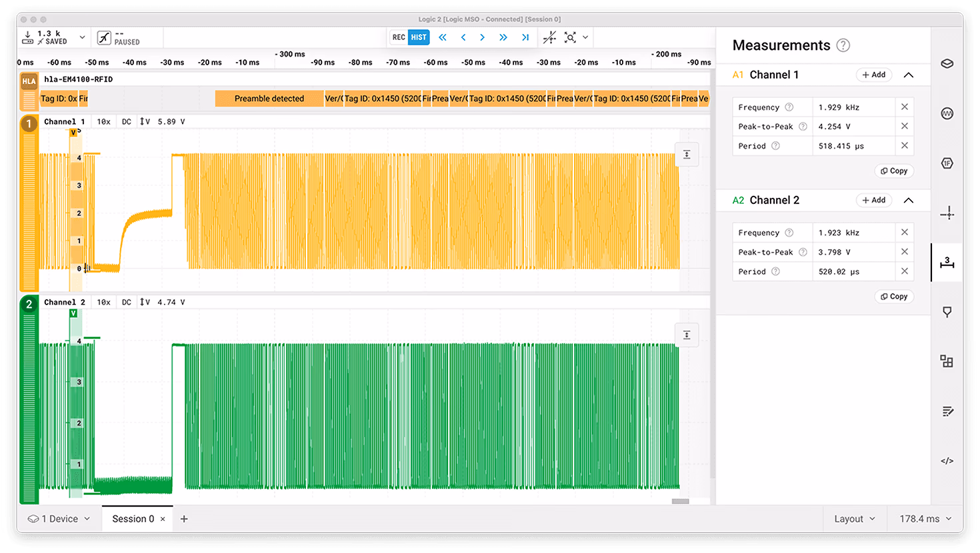980x553 pixels.
Task: Open the export options next to 1.3k SAVED
Action: pyautogui.click(x=83, y=37)
